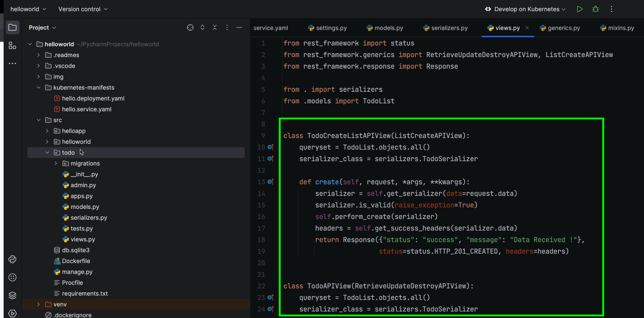
Task: Open the Develop on Kubernetes run configuration dropdown
Action: coord(525,9)
